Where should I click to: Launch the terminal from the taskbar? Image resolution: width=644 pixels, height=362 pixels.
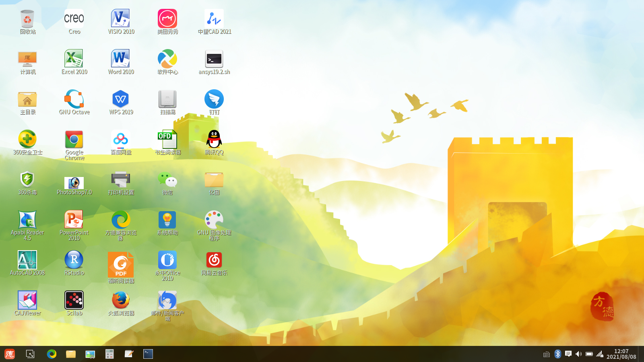[148, 354]
